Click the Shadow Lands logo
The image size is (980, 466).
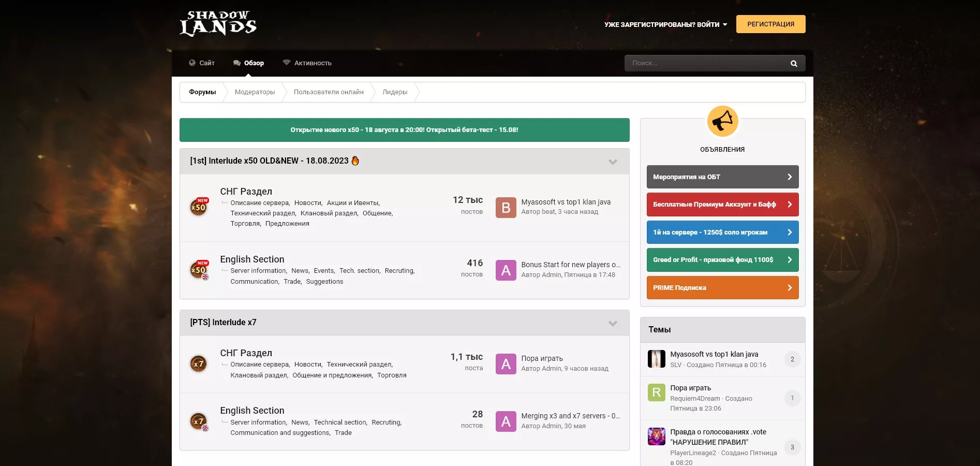(218, 24)
